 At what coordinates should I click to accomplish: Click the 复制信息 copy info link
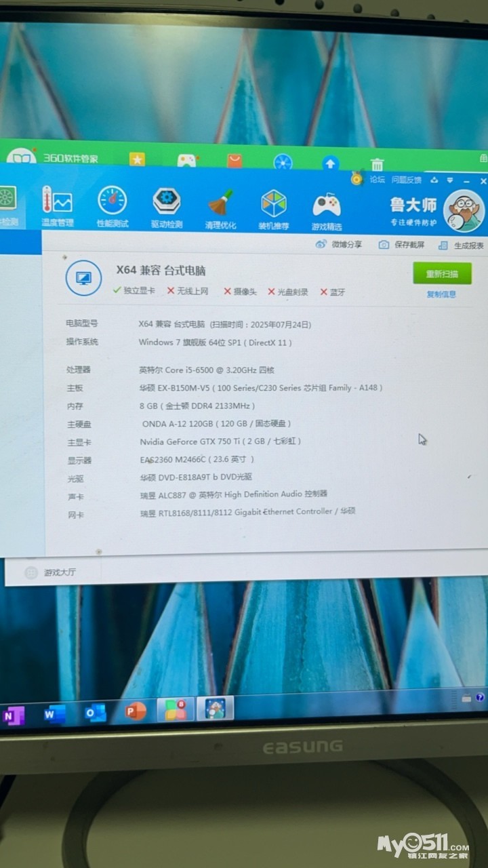pos(441,294)
